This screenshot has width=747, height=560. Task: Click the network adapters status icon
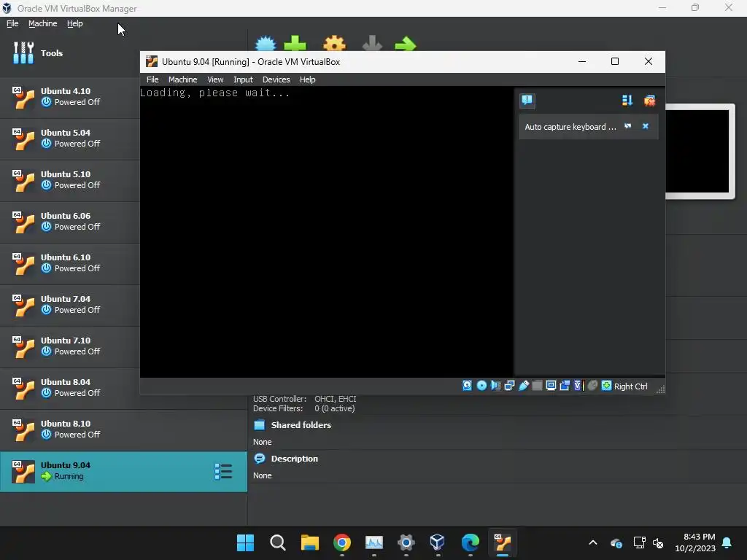point(509,386)
